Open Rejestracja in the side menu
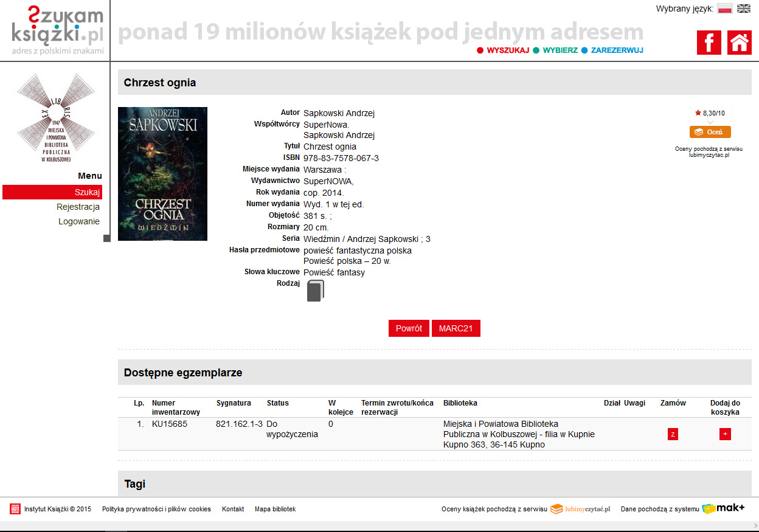 (78, 207)
